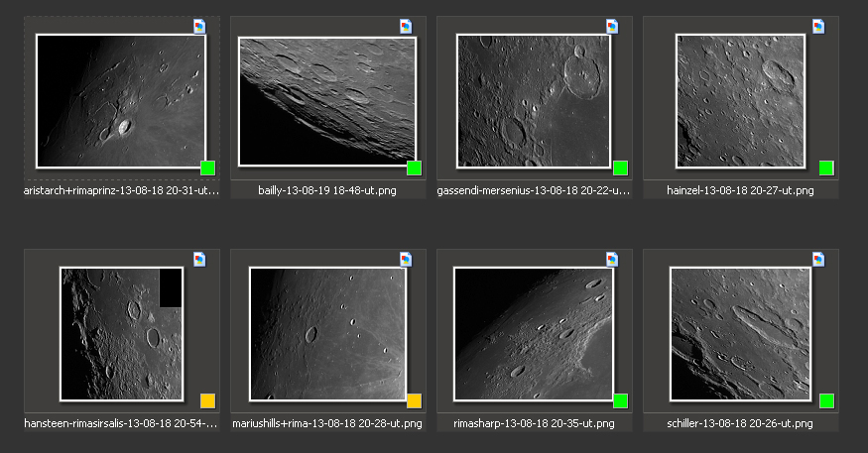Viewport: 868px width, 453px height.
Task: Click the filename mariushills+rima-13-08-18 20-28-ut.png
Action: click(328, 424)
